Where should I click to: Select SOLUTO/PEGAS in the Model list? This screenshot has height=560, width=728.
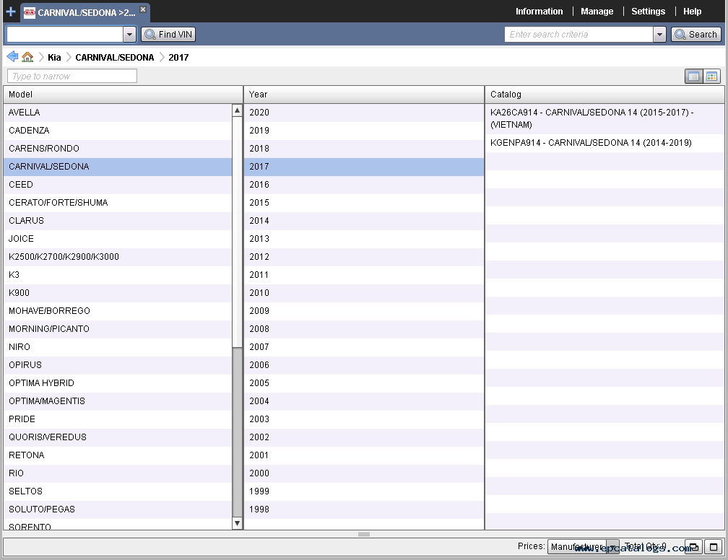click(118, 510)
